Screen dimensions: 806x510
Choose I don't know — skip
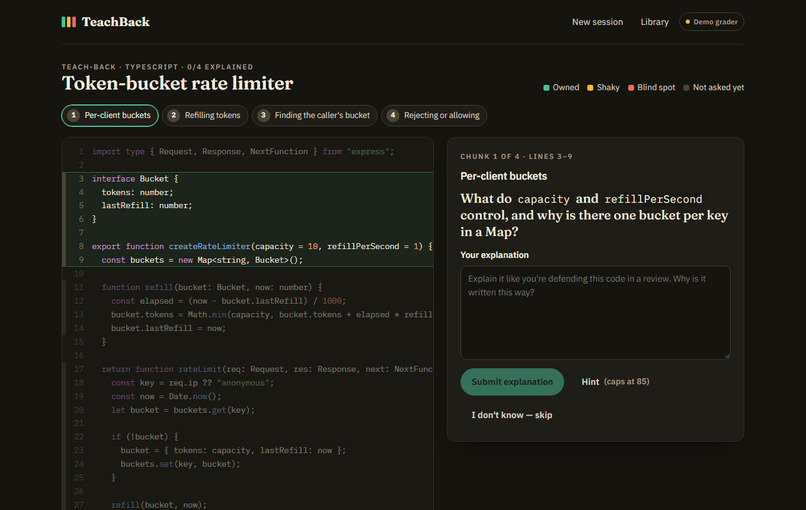(x=512, y=415)
